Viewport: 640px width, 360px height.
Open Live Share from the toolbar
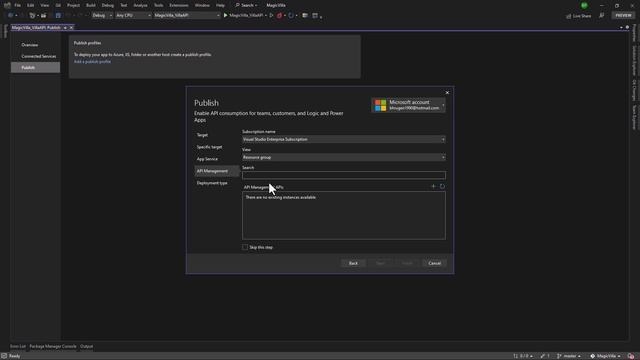tap(578, 16)
